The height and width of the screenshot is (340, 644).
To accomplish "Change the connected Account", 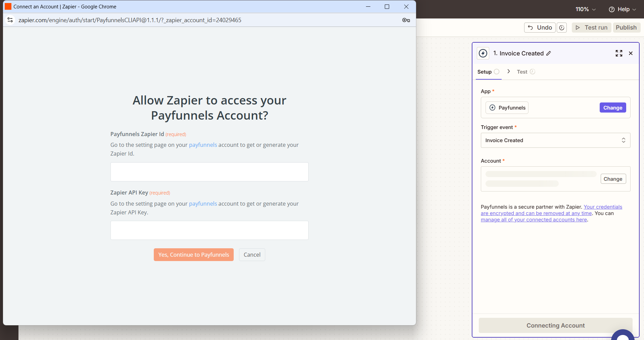I will 613,179.
